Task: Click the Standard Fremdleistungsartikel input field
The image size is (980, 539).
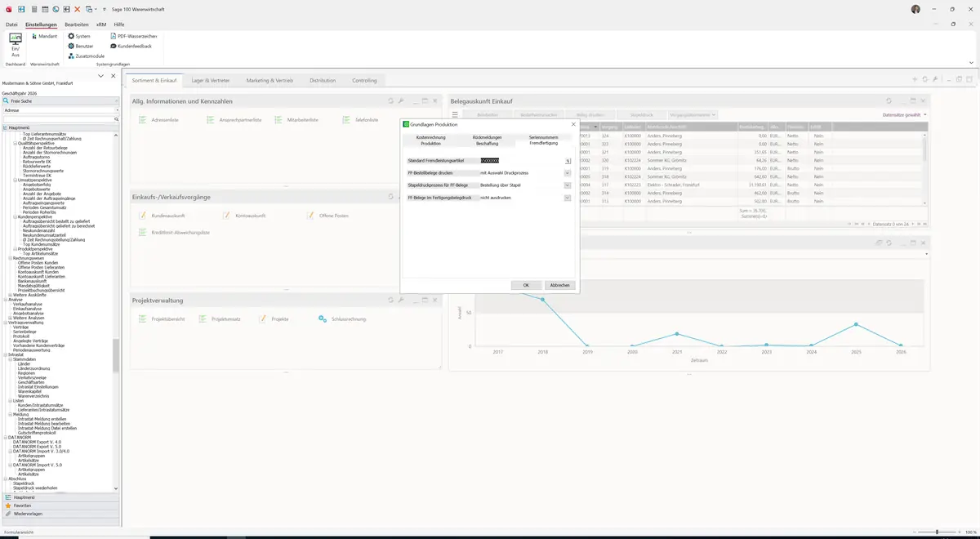Action: (x=522, y=161)
